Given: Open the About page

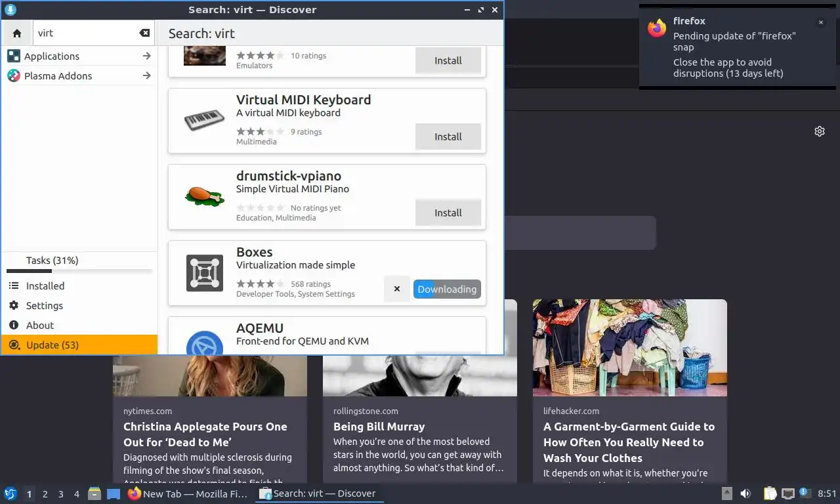Looking at the screenshot, I should tap(79, 325).
